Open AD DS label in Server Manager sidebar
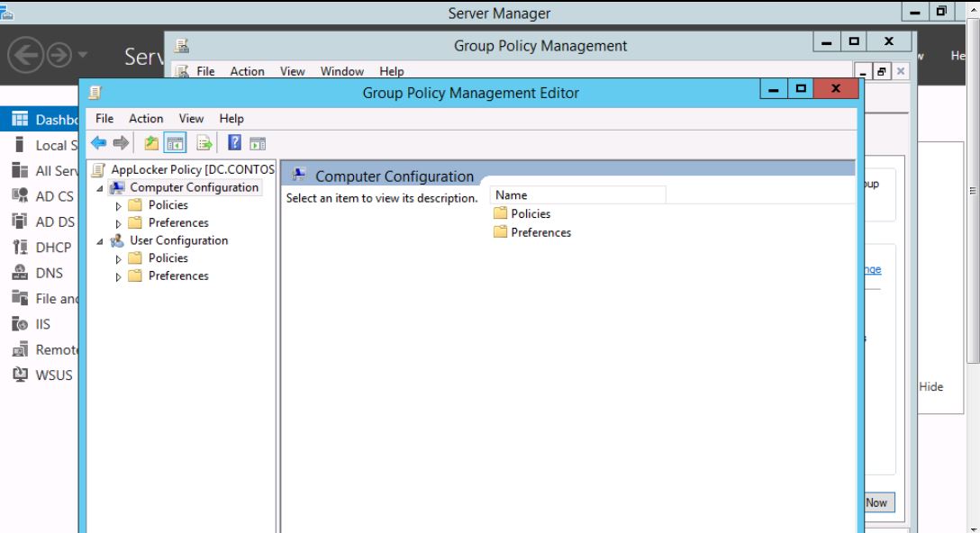The height and width of the screenshot is (533, 980). click(55, 221)
